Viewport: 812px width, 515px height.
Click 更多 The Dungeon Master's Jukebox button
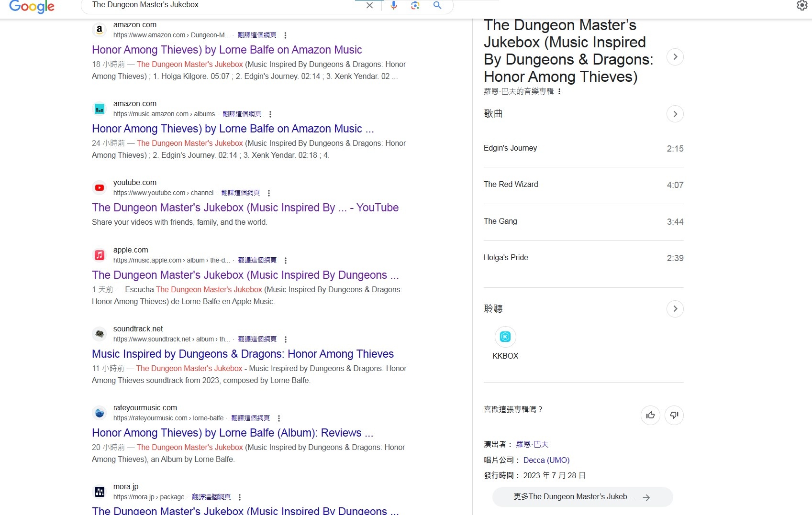pyautogui.click(x=582, y=497)
